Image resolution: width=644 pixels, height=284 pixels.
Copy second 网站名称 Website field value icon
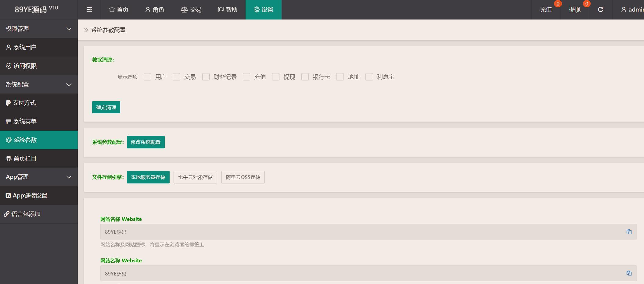pyautogui.click(x=629, y=273)
